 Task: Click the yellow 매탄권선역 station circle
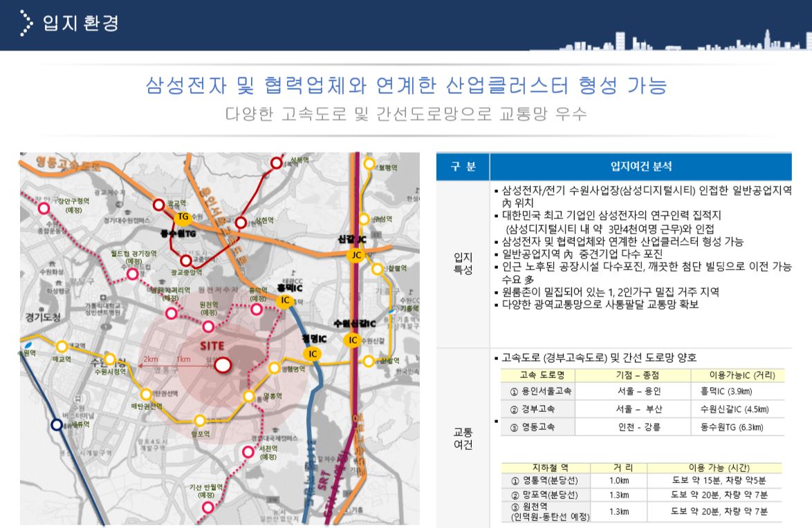point(146,395)
